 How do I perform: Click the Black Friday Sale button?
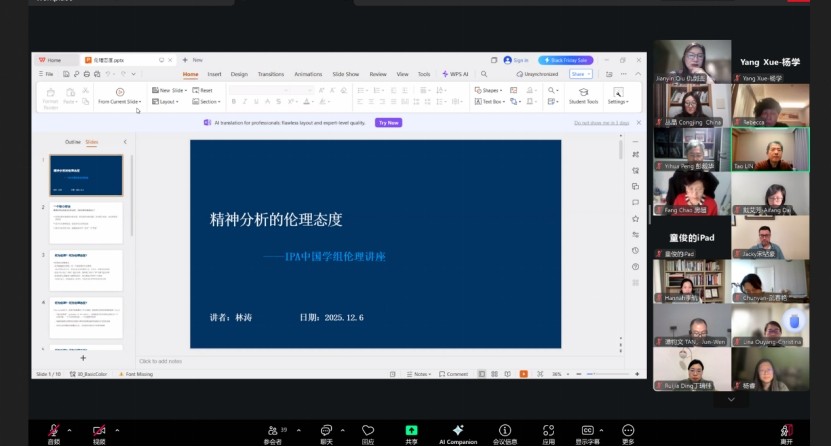pyautogui.click(x=566, y=60)
